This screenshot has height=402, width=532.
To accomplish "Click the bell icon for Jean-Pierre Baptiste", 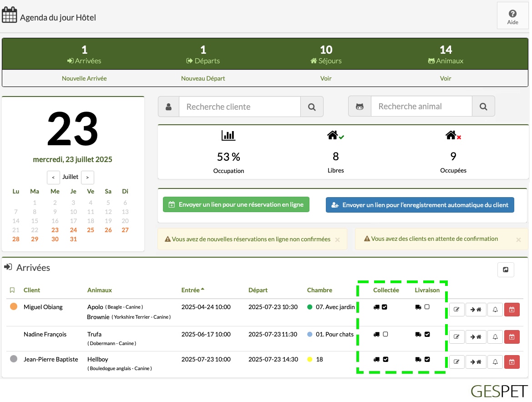I will (x=495, y=362).
